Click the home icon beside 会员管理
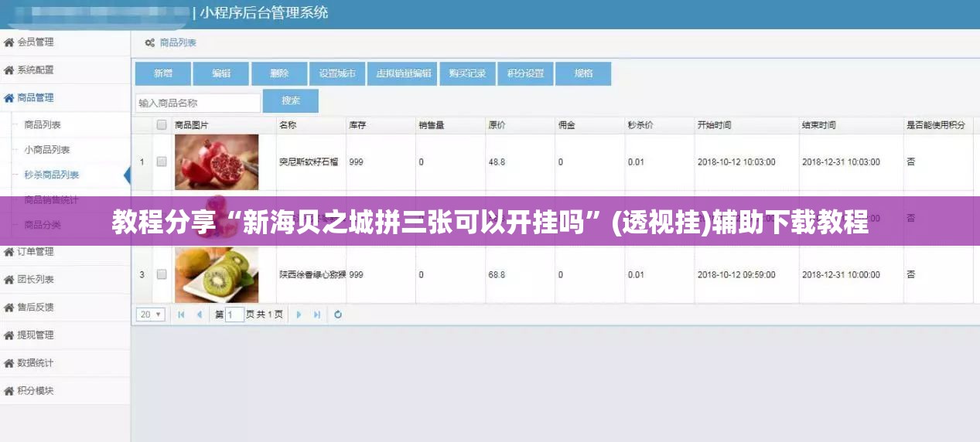Image resolution: width=980 pixels, height=442 pixels. (x=9, y=42)
